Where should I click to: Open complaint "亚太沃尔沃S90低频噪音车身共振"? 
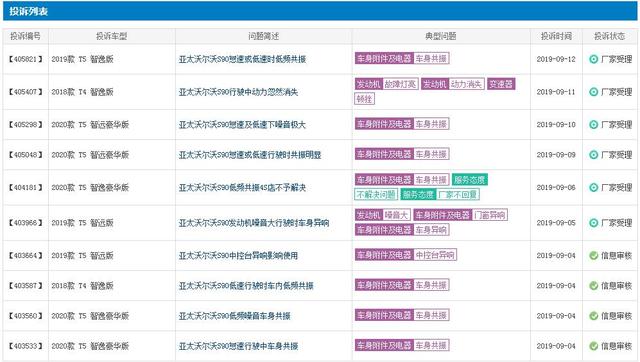click(234, 316)
